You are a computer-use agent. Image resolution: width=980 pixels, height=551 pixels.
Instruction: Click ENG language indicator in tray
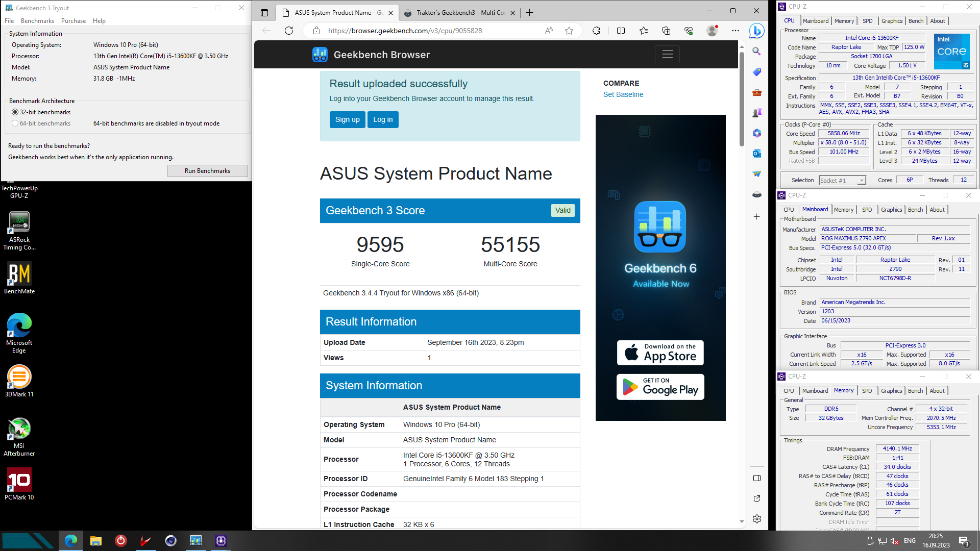click(910, 541)
